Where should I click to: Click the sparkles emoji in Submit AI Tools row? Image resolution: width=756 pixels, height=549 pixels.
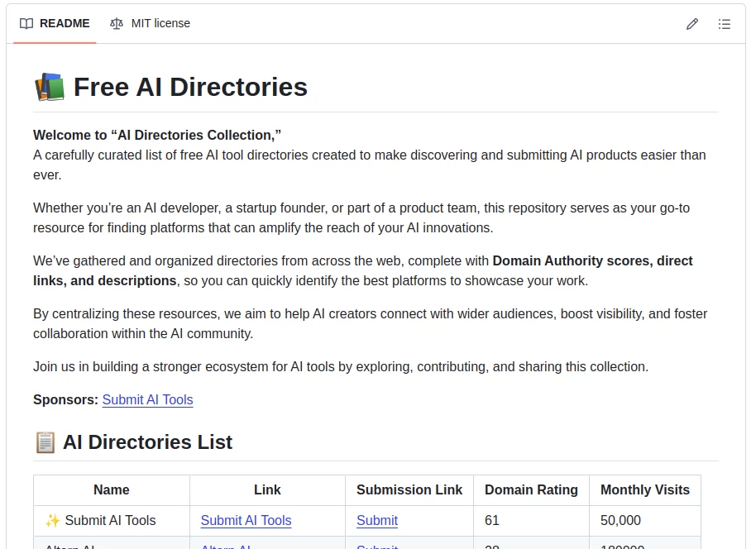point(51,520)
